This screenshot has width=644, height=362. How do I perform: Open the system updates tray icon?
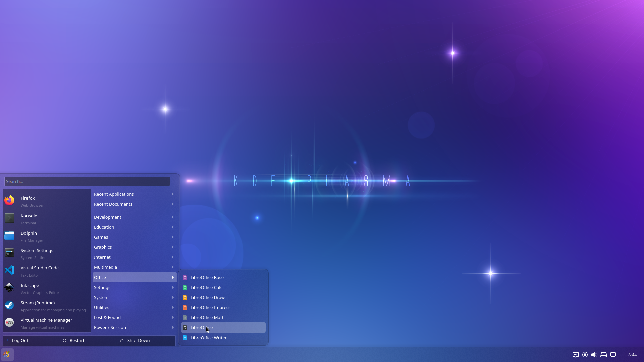coord(585,355)
